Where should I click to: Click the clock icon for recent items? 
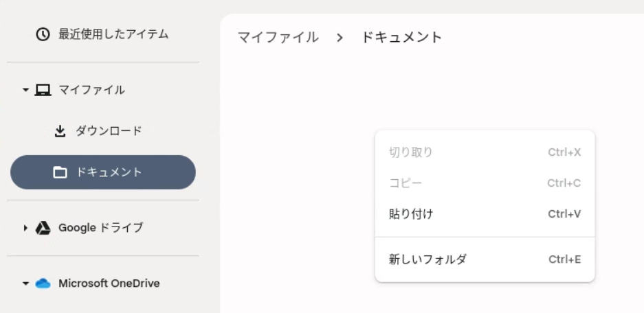(x=43, y=34)
